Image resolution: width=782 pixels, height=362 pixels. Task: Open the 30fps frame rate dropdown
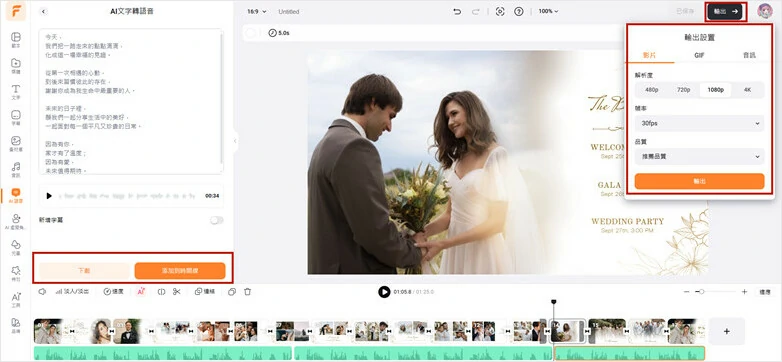click(699, 123)
